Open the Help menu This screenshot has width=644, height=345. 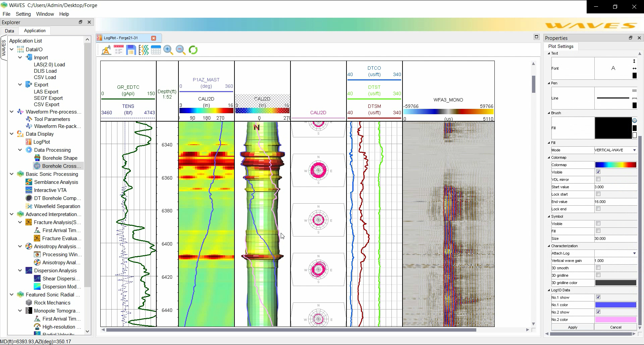(64, 14)
